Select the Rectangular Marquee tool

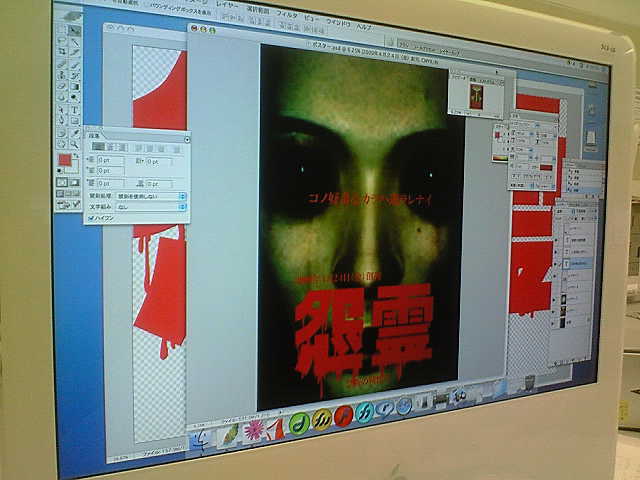point(62,31)
